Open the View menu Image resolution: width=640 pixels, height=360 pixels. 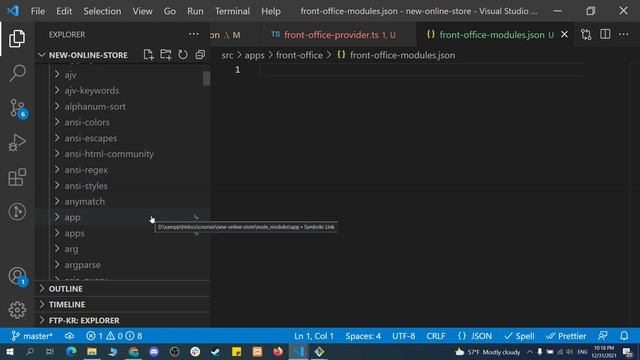pos(142,11)
